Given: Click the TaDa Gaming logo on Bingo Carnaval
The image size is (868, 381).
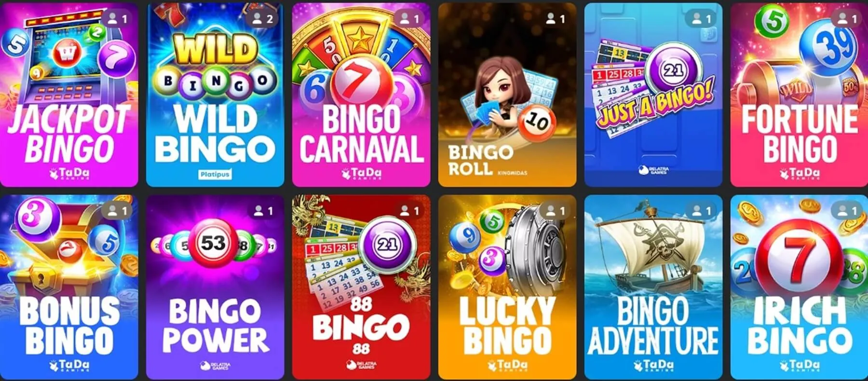Looking at the screenshot, I should click(361, 174).
